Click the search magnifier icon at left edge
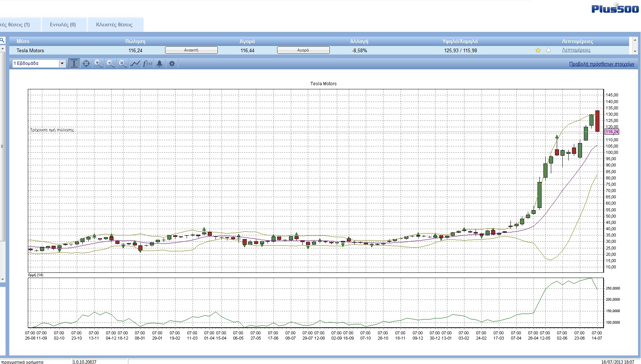 coord(2,40)
